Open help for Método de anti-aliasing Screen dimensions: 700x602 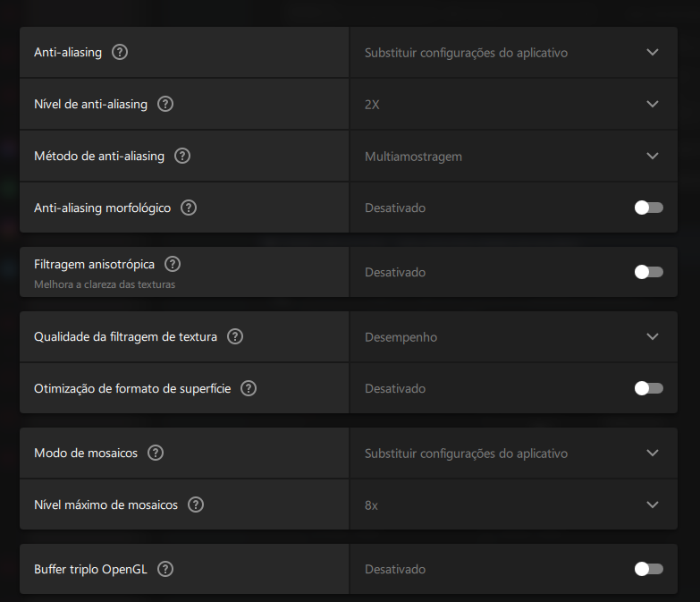(x=182, y=156)
